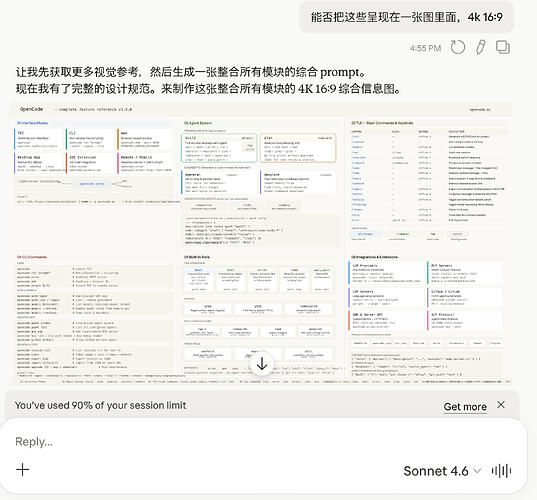Jump to bottom with the down-arrow button

(262, 364)
